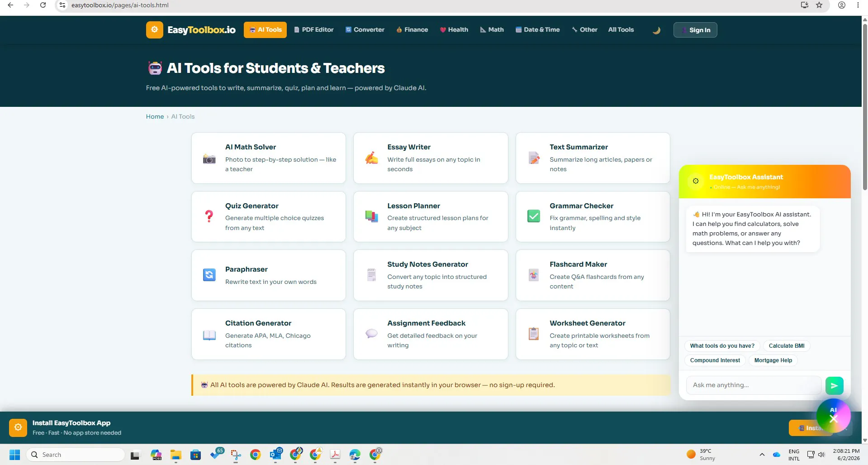Choose the Mortgage Help suggestion chip
The image size is (868, 465).
coord(773,360)
